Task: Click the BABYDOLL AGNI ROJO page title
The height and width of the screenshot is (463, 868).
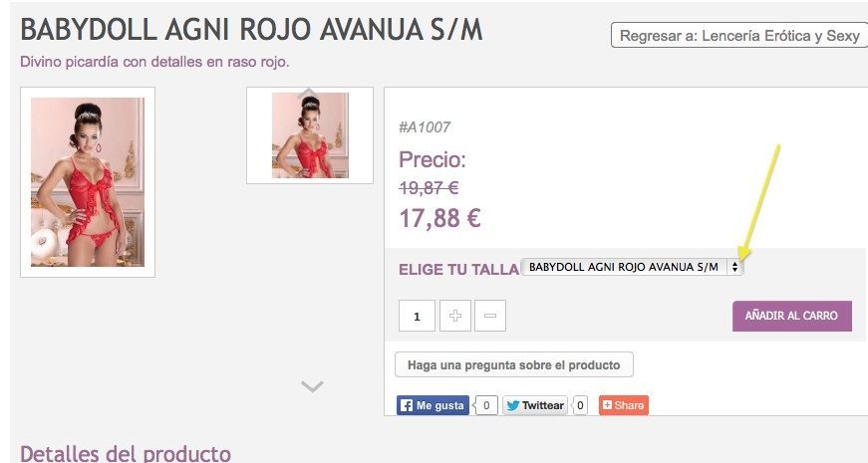Action: (251, 30)
